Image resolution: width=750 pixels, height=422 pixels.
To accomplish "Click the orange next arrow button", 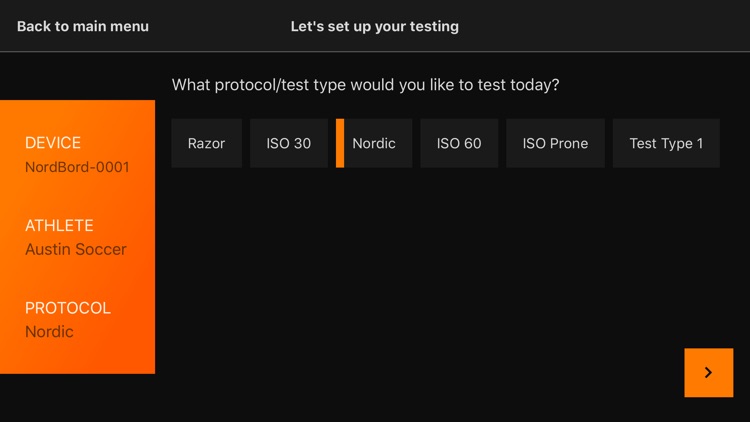I will pyautogui.click(x=708, y=373).
